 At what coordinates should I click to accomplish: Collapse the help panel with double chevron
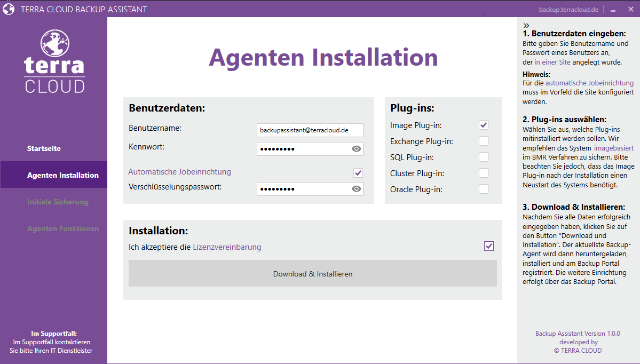pyautogui.click(x=526, y=26)
